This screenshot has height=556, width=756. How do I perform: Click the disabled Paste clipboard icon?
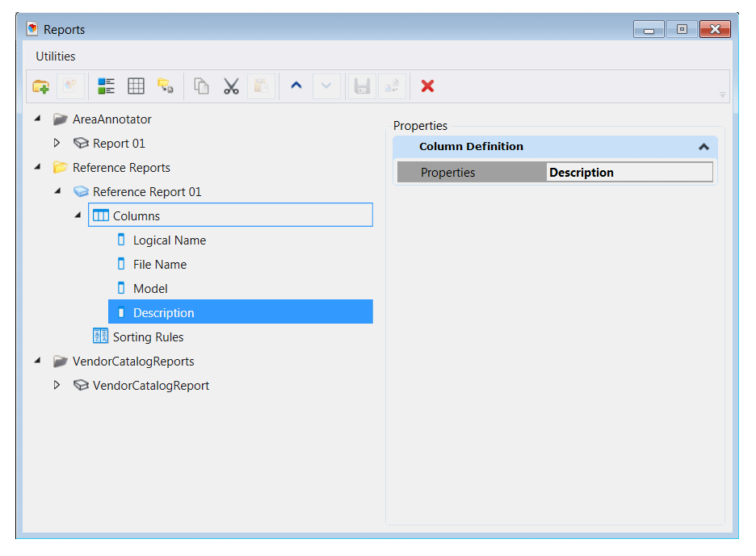coord(261,86)
